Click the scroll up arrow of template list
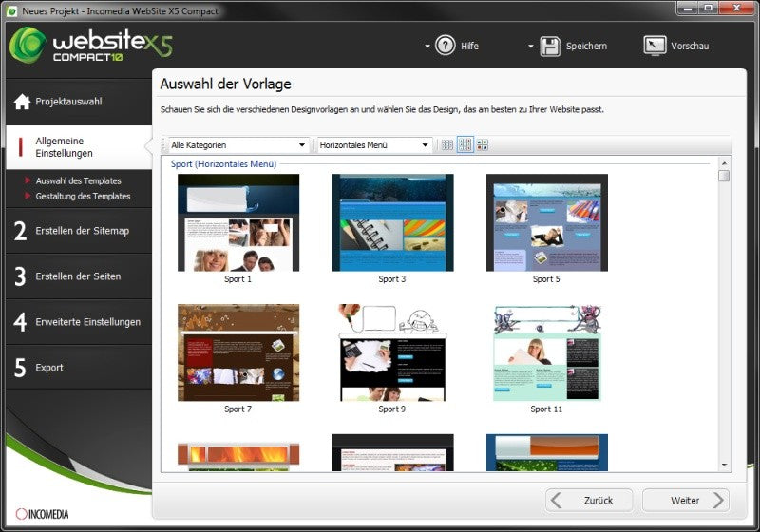The width and height of the screenshot is (760, 532). pyautogui.click(x=724, y=162)
